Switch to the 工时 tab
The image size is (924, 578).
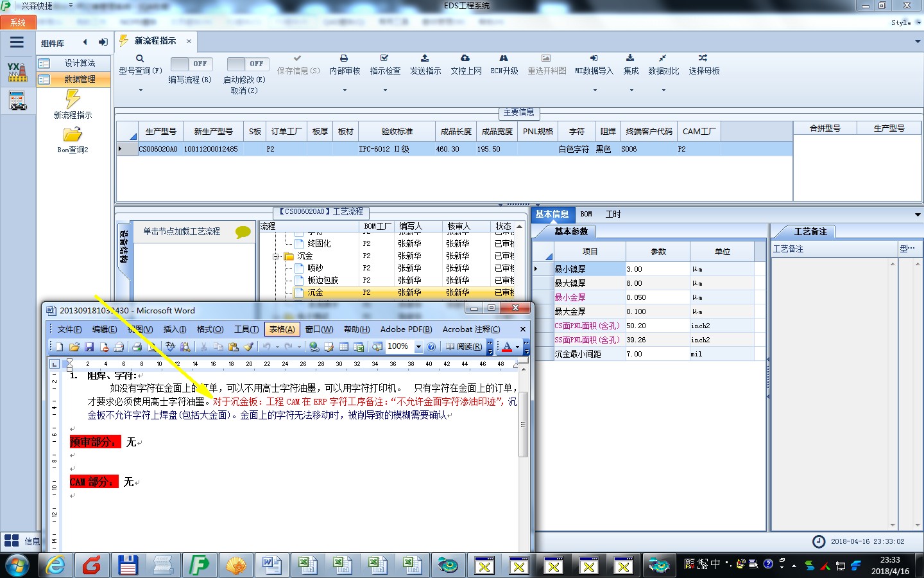pos(613,215)
